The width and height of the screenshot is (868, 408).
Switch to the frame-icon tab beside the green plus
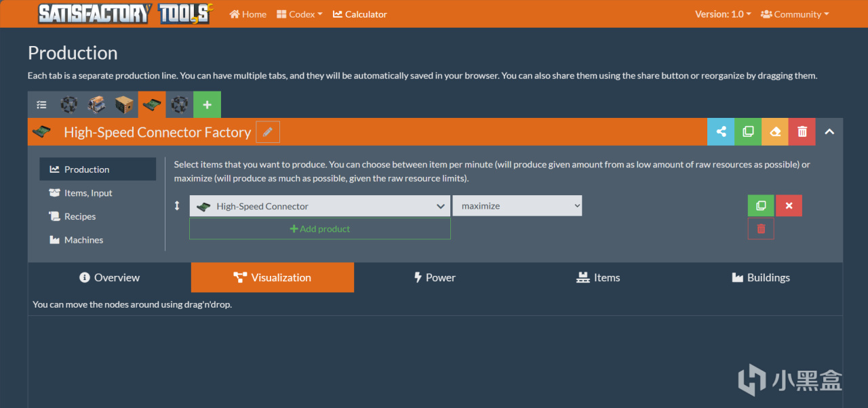[179, 105]
